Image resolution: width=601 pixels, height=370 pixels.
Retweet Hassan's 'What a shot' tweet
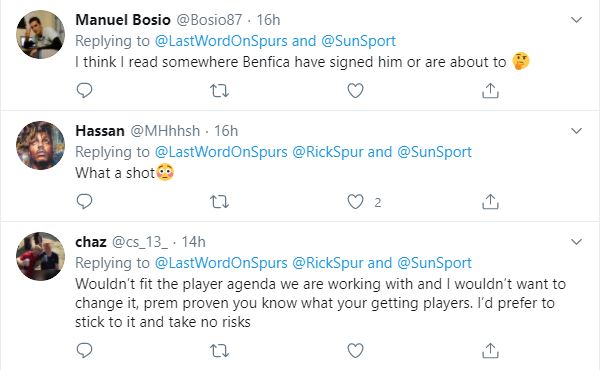tap(220, 202)
